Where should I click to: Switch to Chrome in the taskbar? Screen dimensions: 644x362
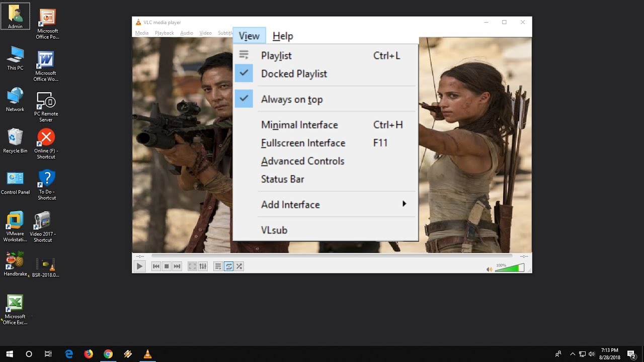pyautogui.click(x=108, y=354)
